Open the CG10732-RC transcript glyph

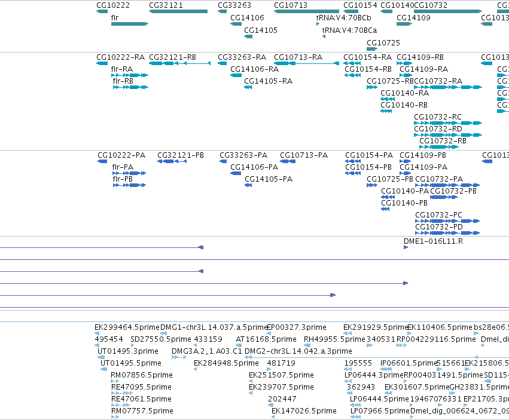tap(448, 123)
